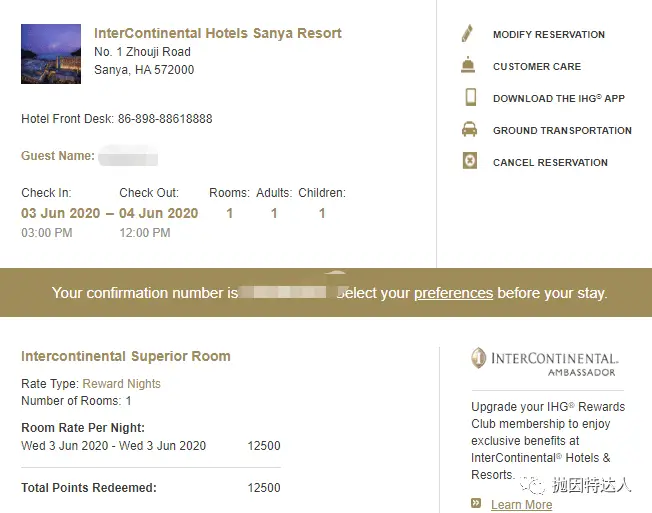Open the Cancel Reservation link
This screenshot has height=513, width=652.
(550, 163)
